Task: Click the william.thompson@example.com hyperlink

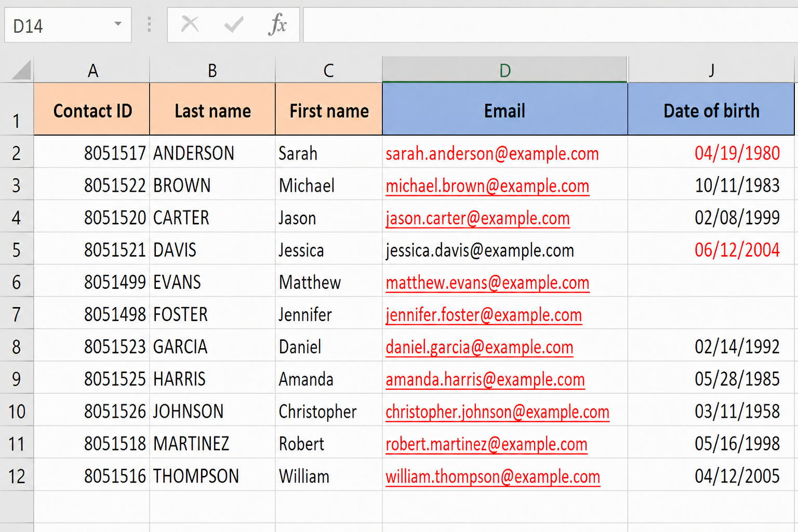Action: [x=493, y=476]
